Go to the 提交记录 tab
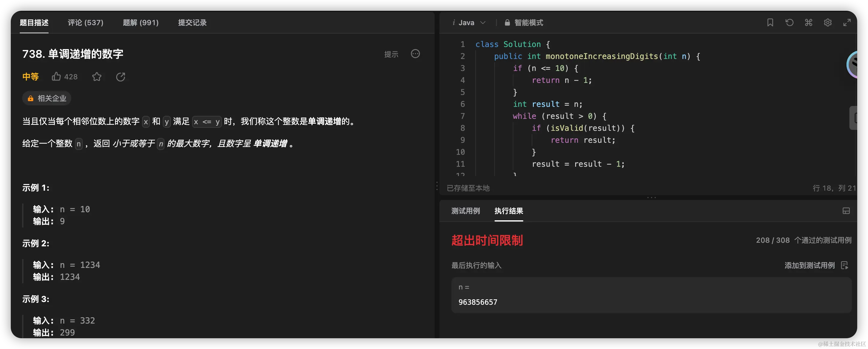This screenshot has height=349, width=868. [192, 22]
